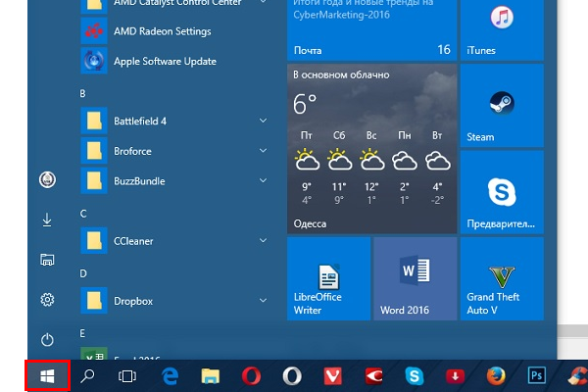588x392 pixels.
Task: Open Photoshop from taskbar
Action: point(537,376)
